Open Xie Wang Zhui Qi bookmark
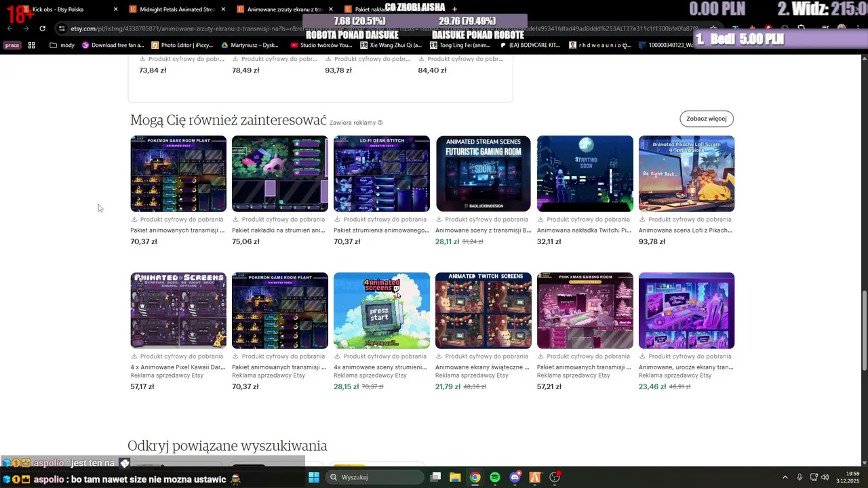Viewport: 868px width, 488px height. [391, 45]
